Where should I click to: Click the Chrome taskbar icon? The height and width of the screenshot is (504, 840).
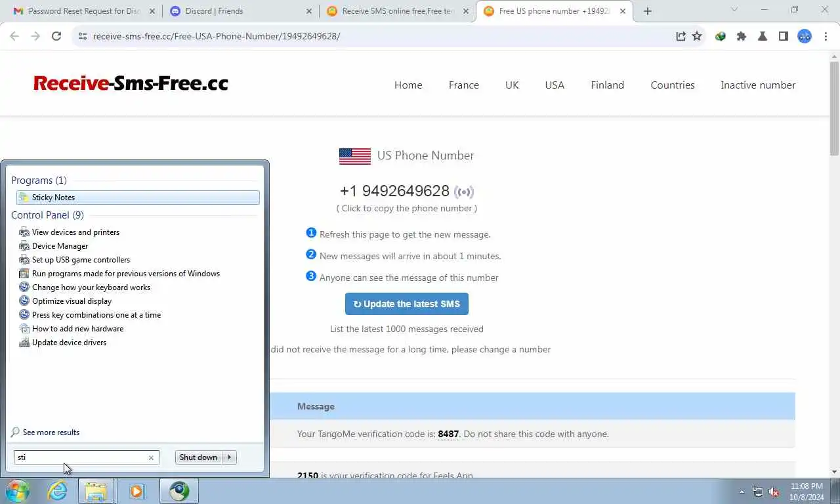pyautogui.click(x=178, y=491)
